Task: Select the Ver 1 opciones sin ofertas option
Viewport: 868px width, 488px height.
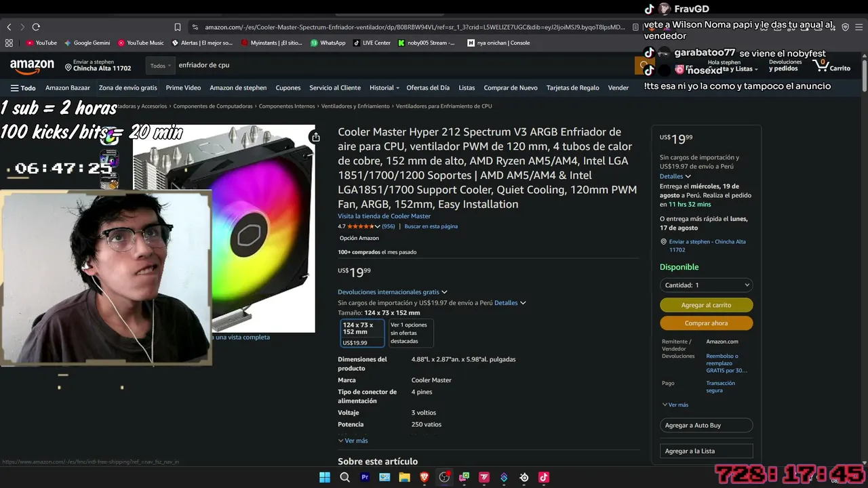Action: 410,333
